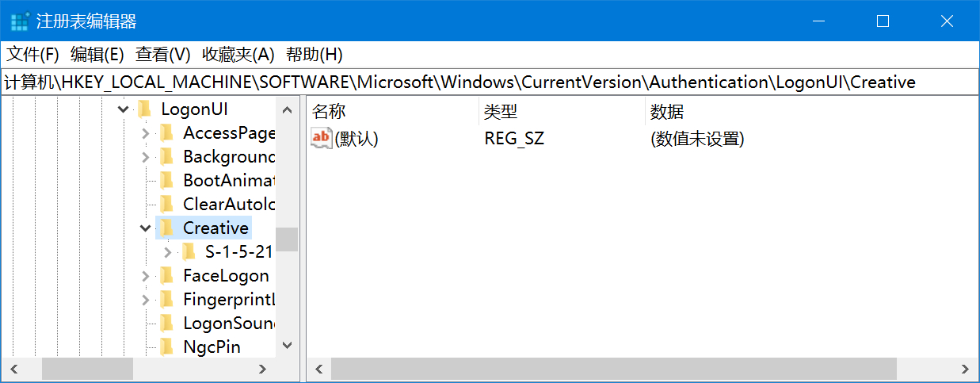Select the NgcPin folder icon
This screenshot has height=383, width=980.
click(x=166, y=347)
